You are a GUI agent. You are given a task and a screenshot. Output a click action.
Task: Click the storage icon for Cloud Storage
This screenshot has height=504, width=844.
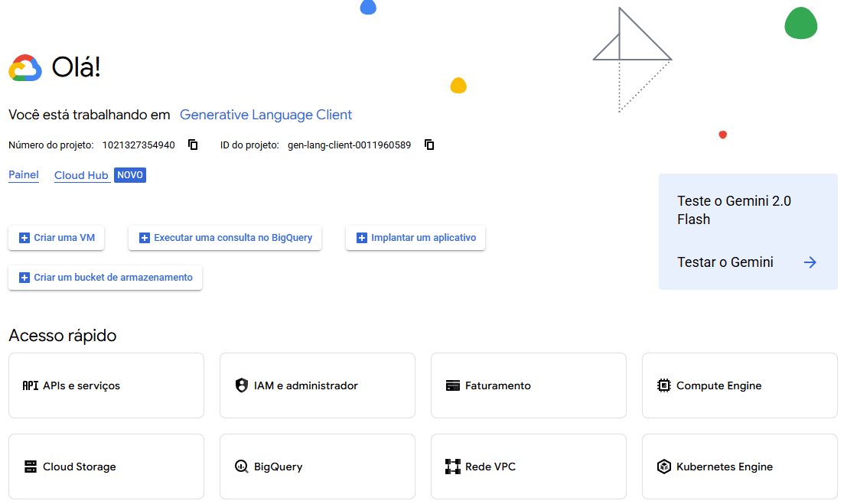click(30, 467)
